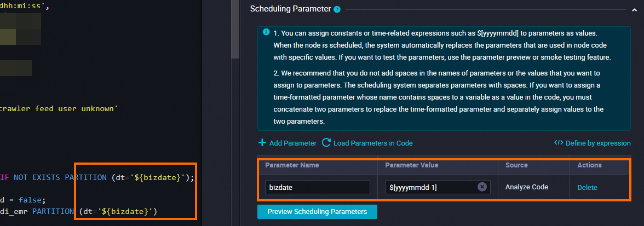Click into the $[yyyymmdd-1] value field
The height and width of the screenshot is (226, 644).
point(430,187)
